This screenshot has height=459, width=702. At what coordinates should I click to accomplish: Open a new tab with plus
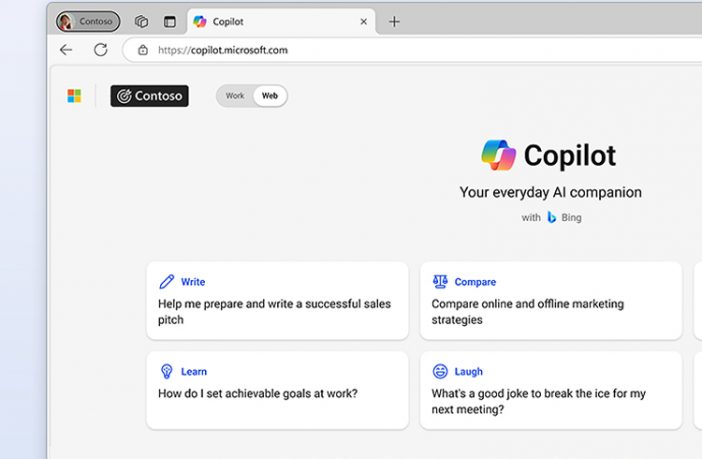(x=394, y=21)
